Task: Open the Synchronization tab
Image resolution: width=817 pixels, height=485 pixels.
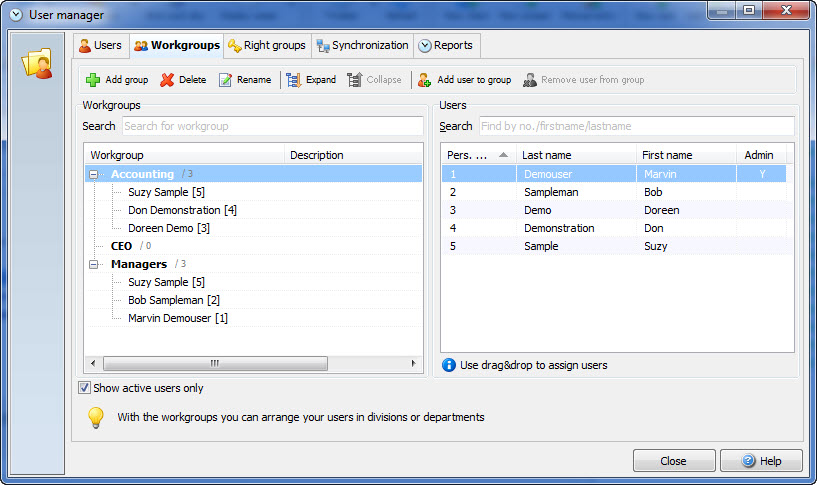Action: [363, 45]
